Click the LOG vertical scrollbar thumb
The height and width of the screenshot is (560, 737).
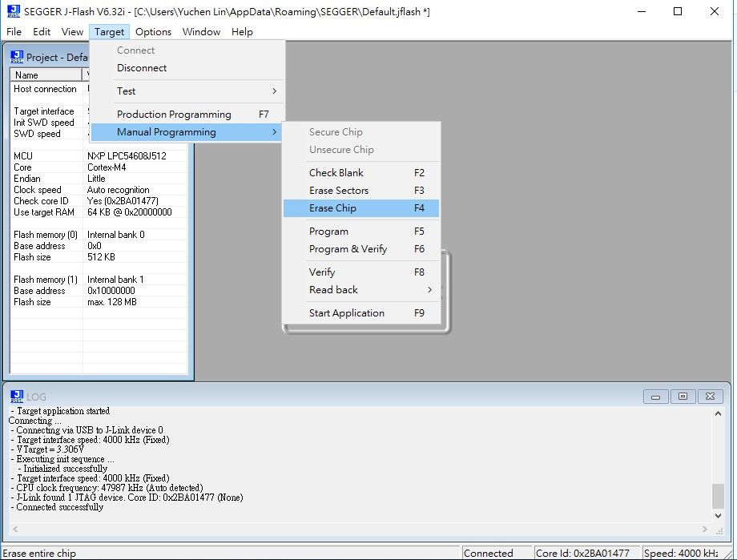(718, 496)
